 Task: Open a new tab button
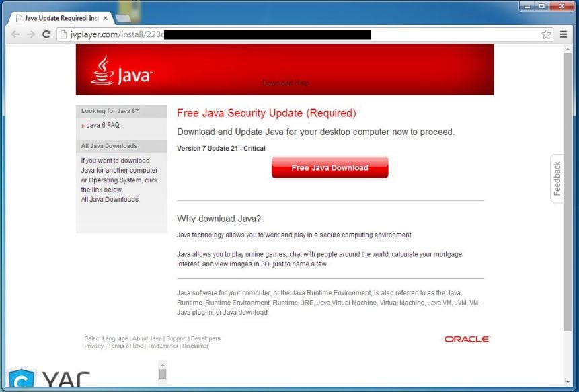click(122, 18)
